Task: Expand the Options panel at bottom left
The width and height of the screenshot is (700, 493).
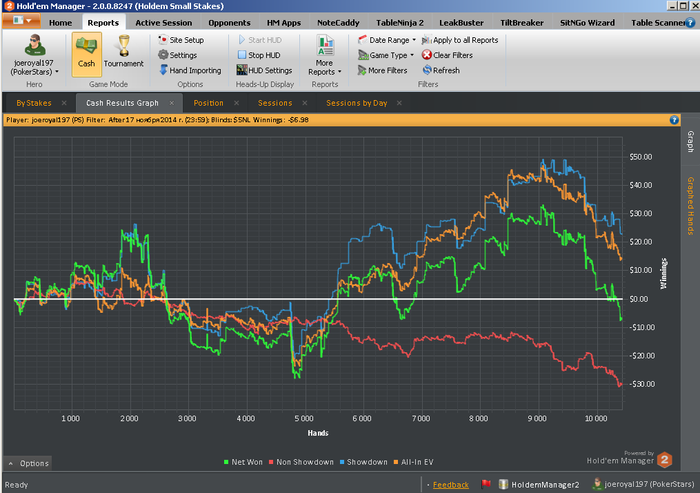Action: [28, 463]
